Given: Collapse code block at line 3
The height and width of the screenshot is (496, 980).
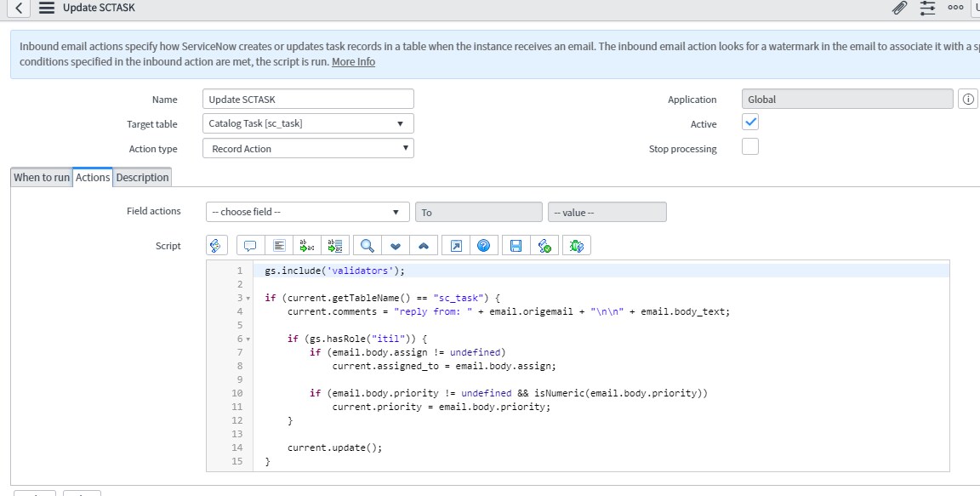Looking at the screenshot, I should point(248,299).
